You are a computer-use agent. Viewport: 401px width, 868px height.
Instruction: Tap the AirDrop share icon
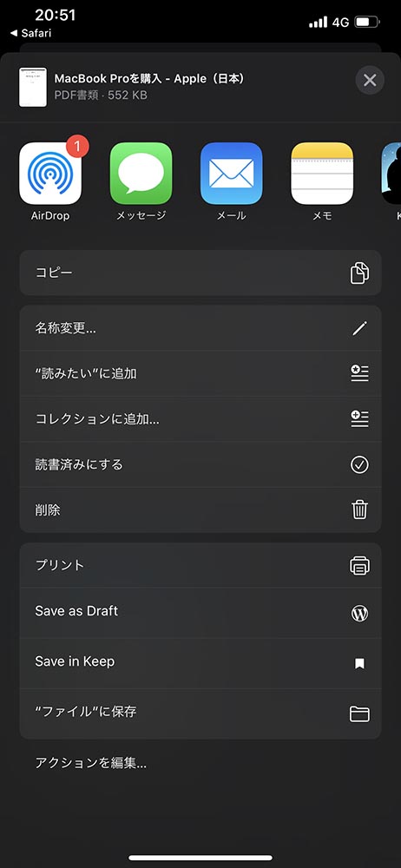coord(50,174)
